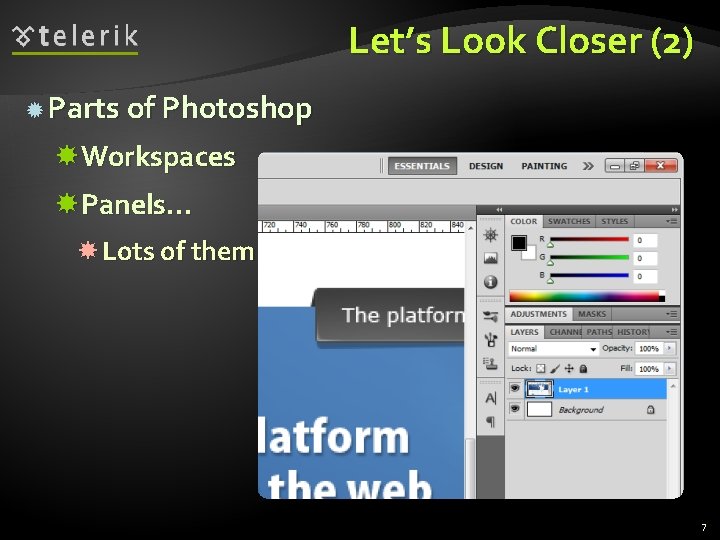Open the Brush panel icon
Image resolution: width=720 pixels, height=540 pixels.
[490, 340]
